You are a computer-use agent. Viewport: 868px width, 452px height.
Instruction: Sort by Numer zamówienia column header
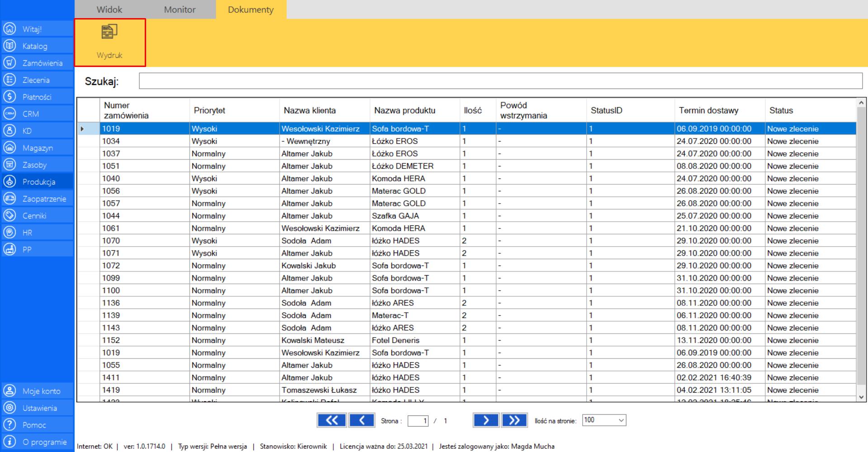click(x=144, y=110)
